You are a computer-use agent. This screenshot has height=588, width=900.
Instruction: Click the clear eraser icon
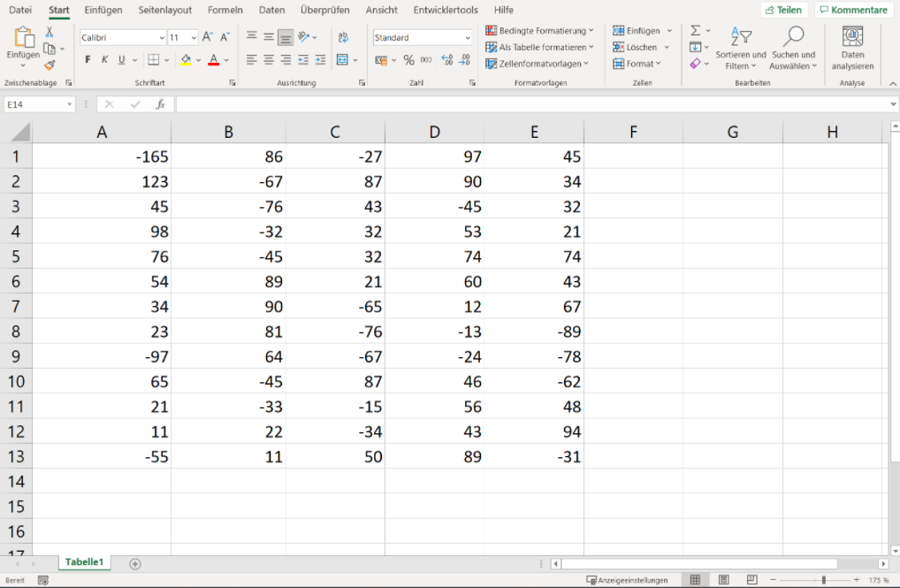[695, 64]
